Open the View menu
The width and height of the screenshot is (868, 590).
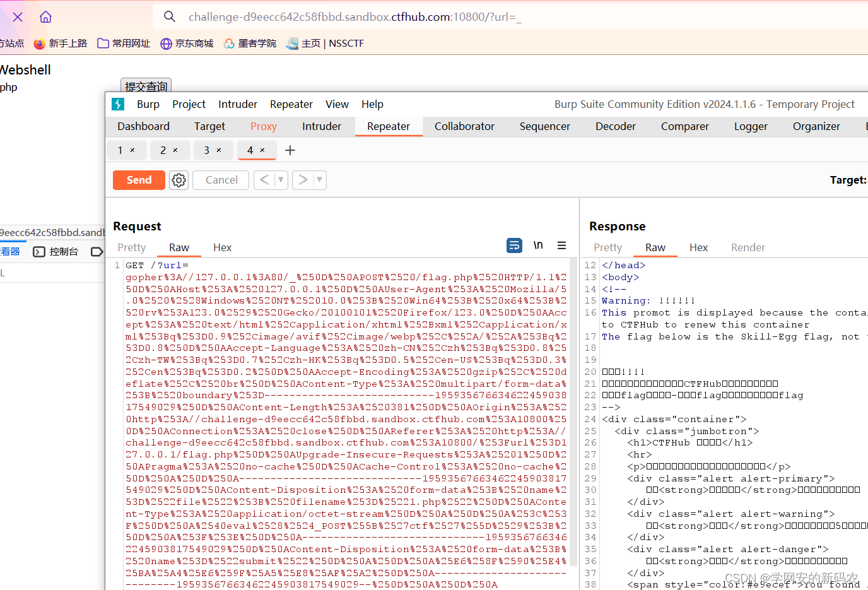click(x=337, y=104)
